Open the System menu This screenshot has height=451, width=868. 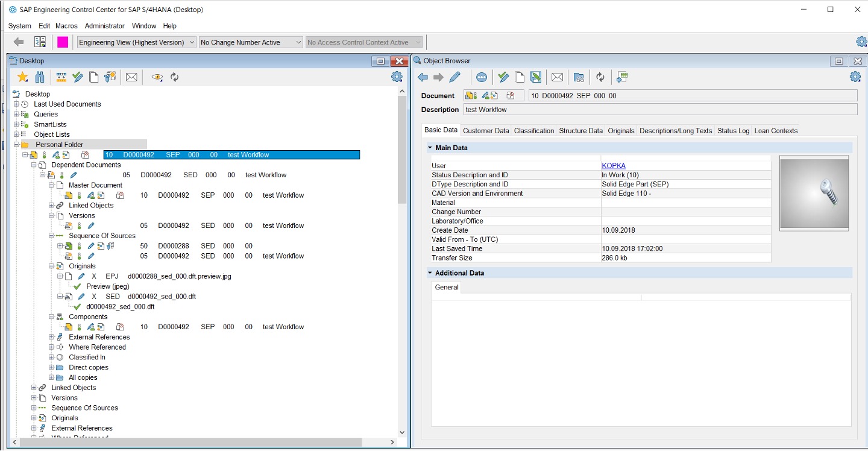[20, 26]
